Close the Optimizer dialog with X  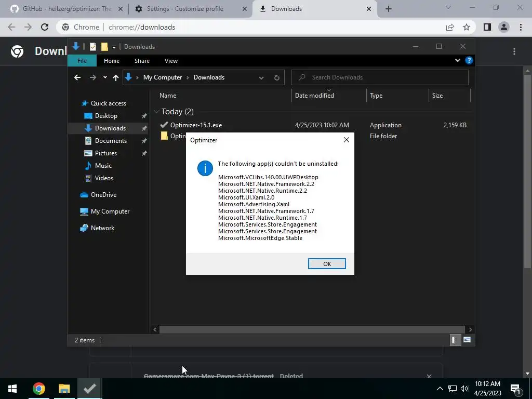point(346,140)
